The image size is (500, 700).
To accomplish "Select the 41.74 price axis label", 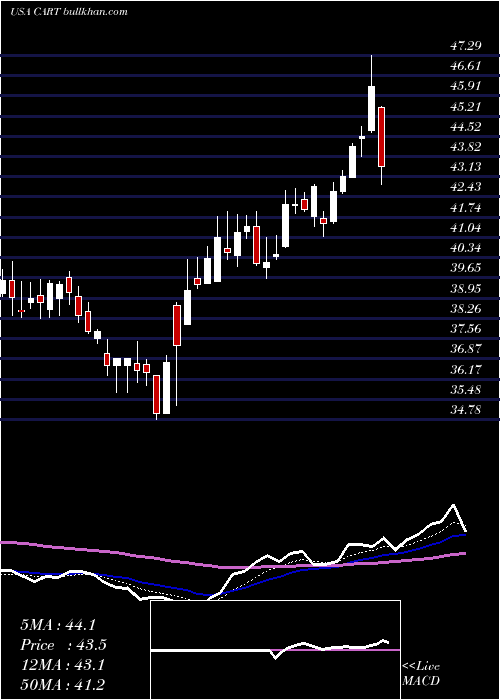I will click(466, 207).
